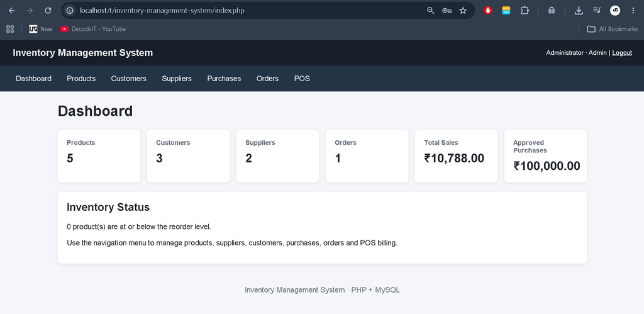The width and height of the screenshot is (644, 314).
Task: Open the Products menu item
Action: 81,79
